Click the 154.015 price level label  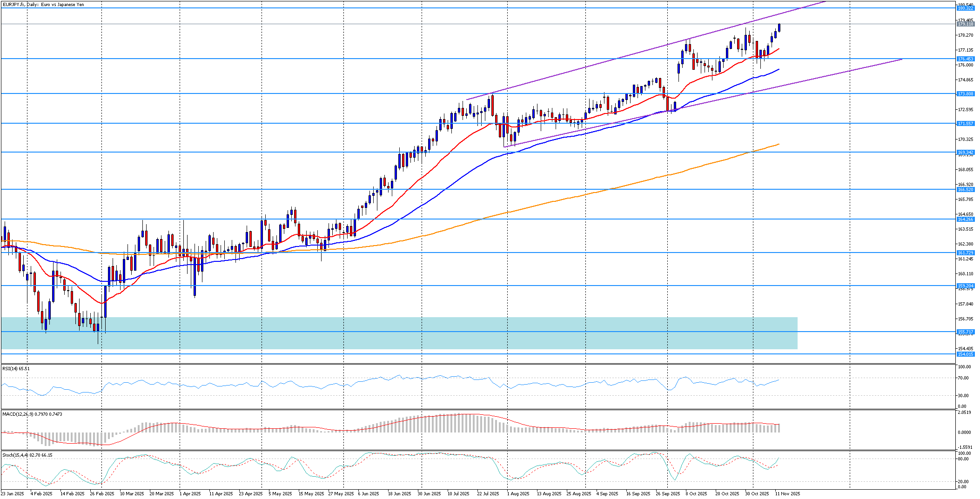[x=965, y=354]
